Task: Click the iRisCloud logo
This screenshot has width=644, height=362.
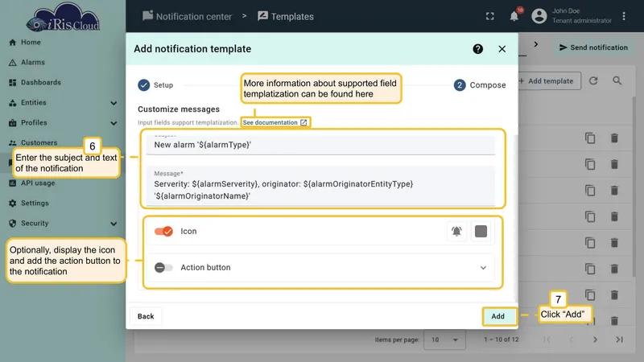Action: 63,18
